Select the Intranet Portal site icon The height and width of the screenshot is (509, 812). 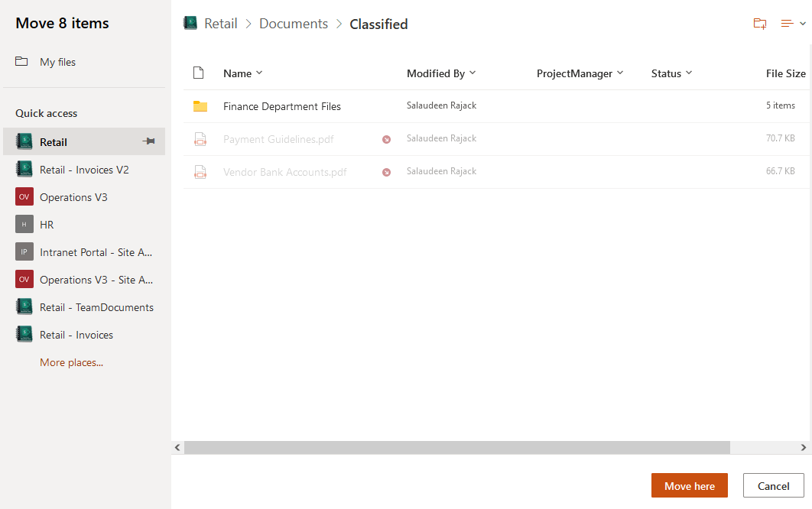[24, 251]
